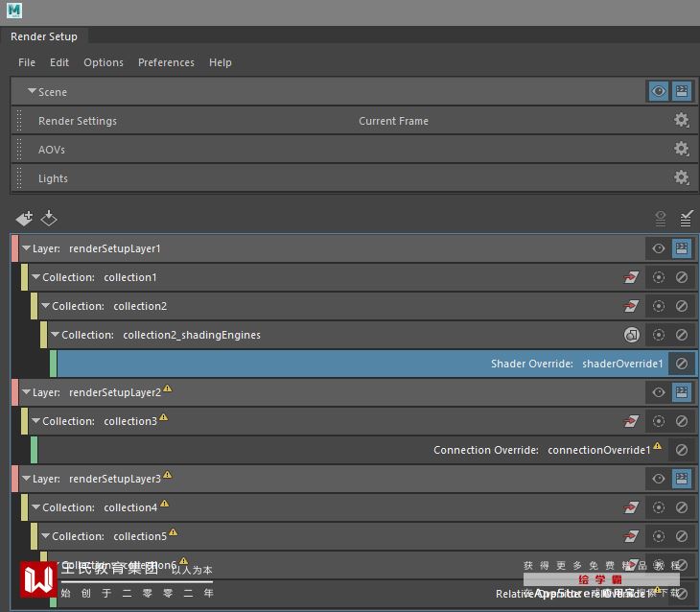Click the collection2_shadingEngines type filter icon
The width and height of the screenshot is (700, 612).
pyautogui.click(x=632, y=335)
